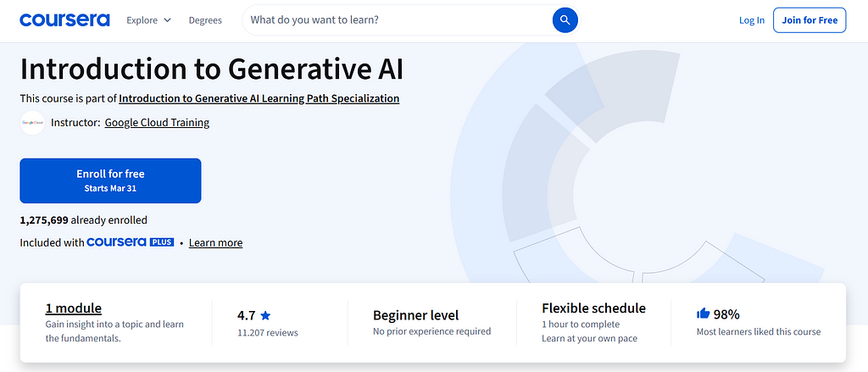
Task: Click the thumbs up icon near 98%
Action: click(703, 314)
